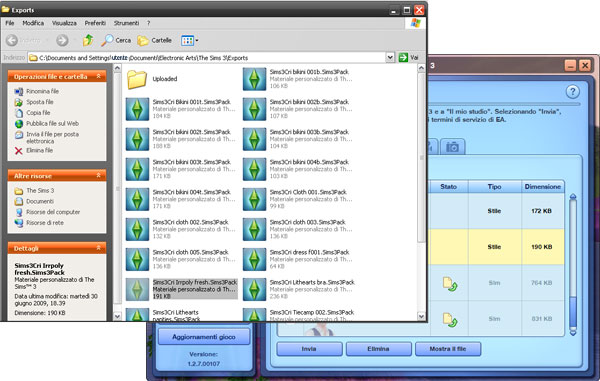Click the Invia button in launcher
Image resolution: width=600 pixels, height=381 pixels.
point(309,349)
